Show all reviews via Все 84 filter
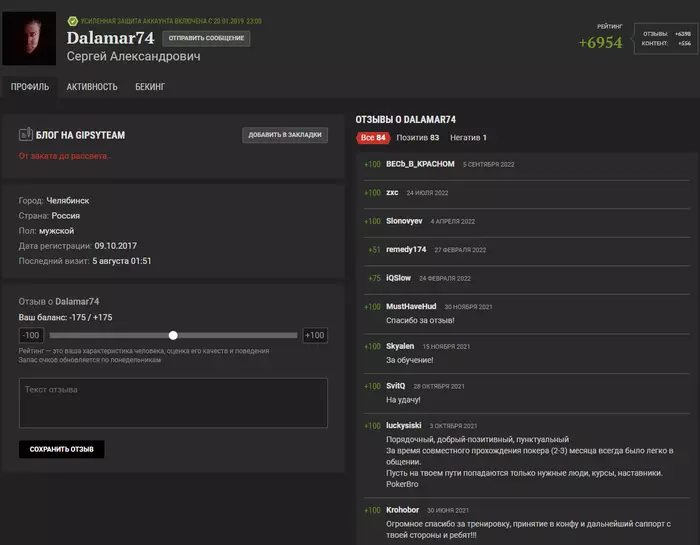 [x=373, y=137]
